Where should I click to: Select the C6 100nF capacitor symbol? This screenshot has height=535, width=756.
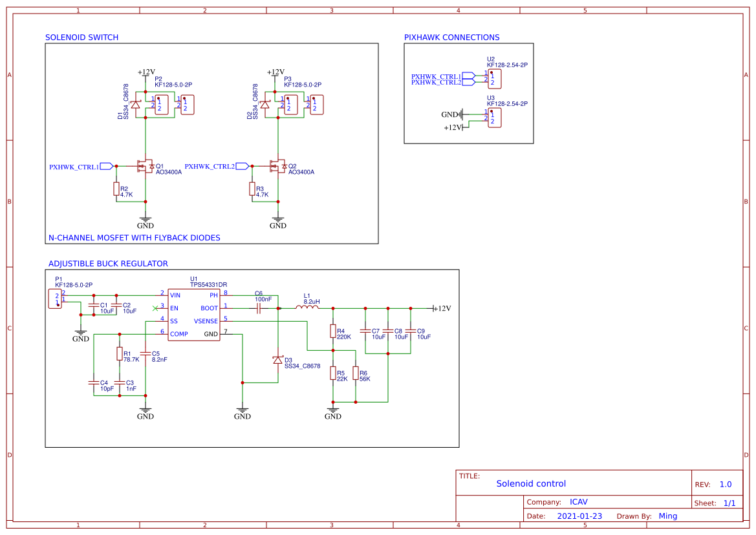point(259,308)
